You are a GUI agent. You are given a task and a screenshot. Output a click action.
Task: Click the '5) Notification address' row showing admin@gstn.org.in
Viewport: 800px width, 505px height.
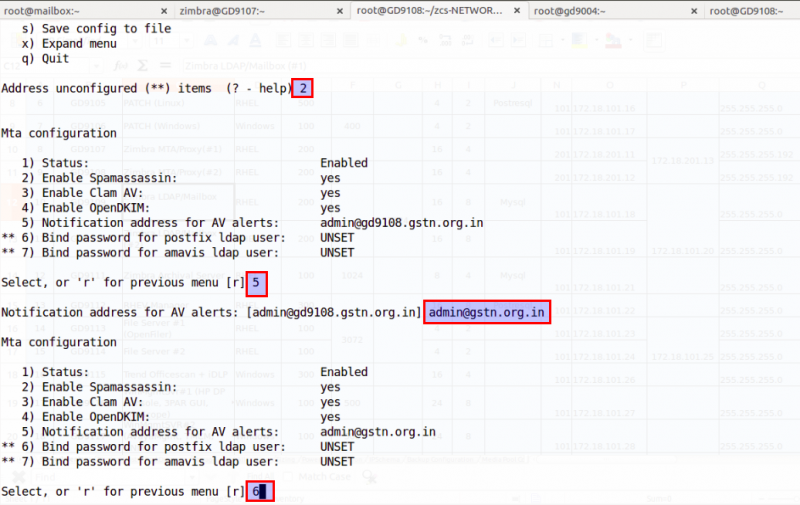tap(229, 432)
